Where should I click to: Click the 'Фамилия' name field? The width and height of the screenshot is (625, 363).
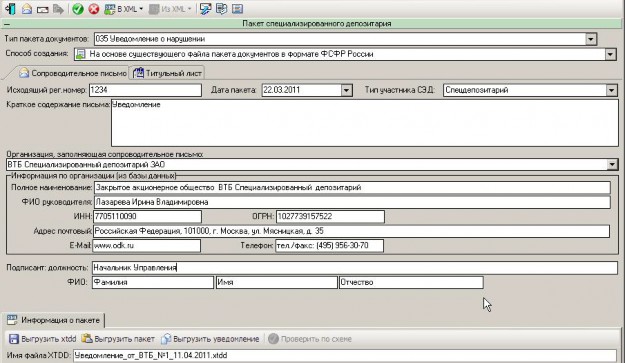(153, 282)
